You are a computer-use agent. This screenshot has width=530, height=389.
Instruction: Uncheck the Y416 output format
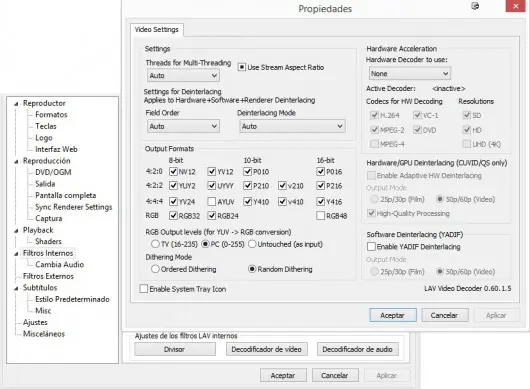click(320, 201)
